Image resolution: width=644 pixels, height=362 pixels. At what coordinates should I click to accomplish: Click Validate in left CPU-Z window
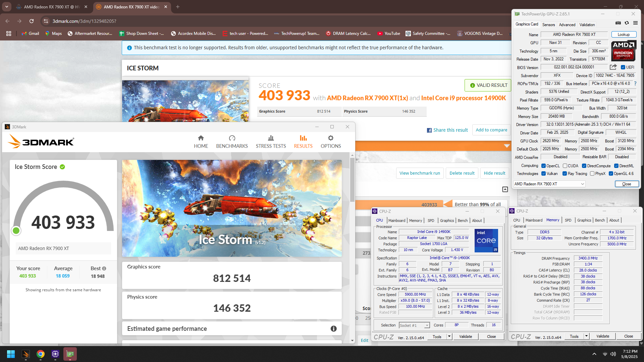pyautogui.click(x=465, y=337)
